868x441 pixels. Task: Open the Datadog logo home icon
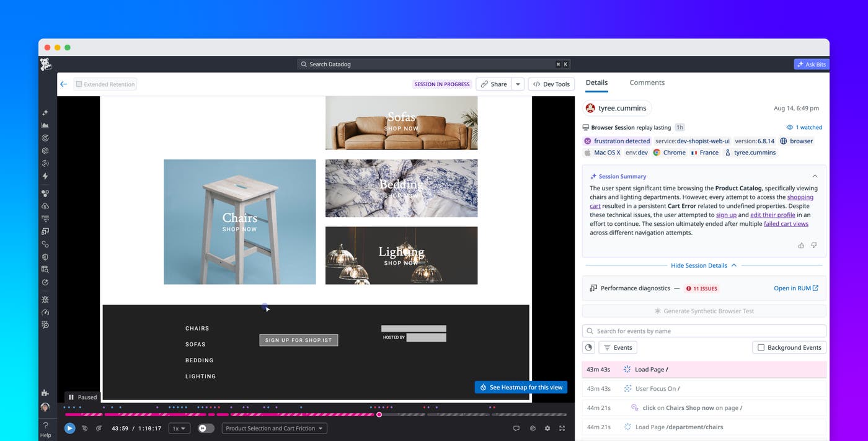click(45, 64)
